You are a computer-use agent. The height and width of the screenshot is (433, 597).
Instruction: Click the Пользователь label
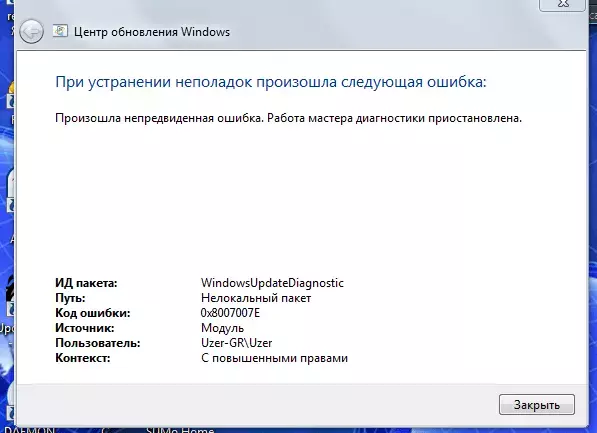[97, 343]
